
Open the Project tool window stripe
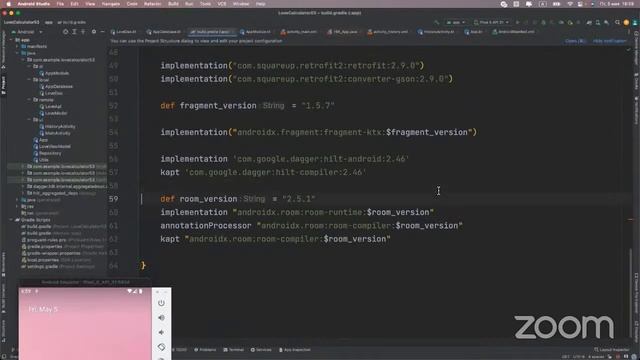point(4,85)
